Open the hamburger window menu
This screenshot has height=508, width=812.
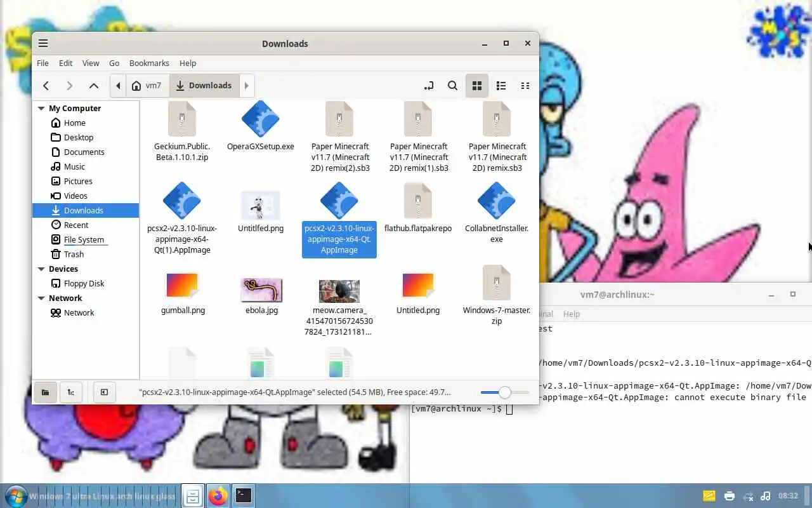click(43, 43)
